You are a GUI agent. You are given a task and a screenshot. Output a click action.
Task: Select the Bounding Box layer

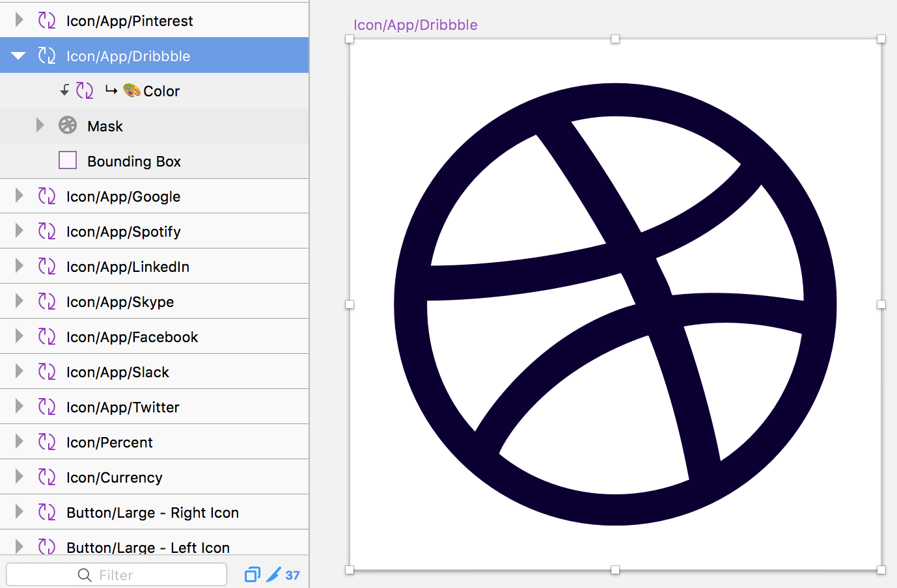(133, 161)
